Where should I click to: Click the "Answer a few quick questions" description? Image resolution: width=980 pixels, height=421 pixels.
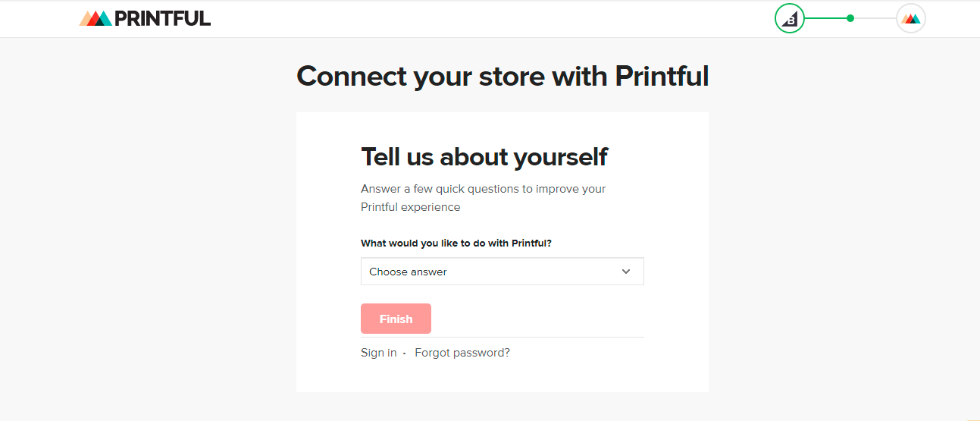pos(483,189)
